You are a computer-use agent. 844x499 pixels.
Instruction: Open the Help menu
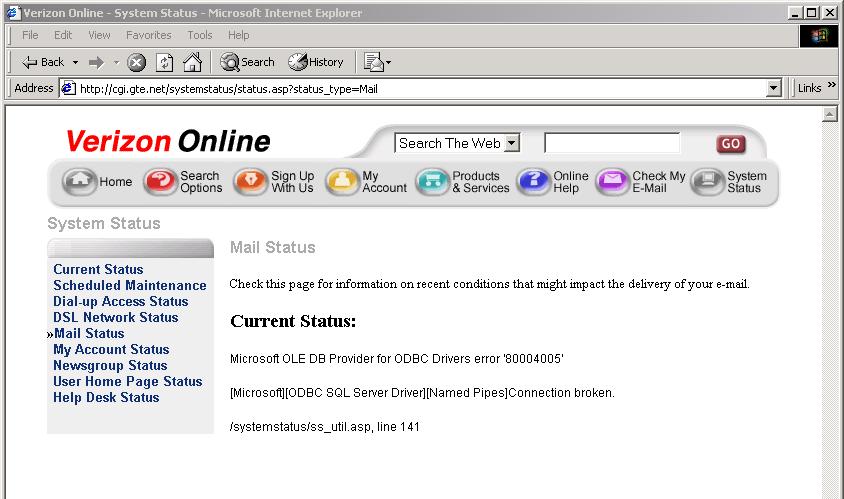coord(238,36)
